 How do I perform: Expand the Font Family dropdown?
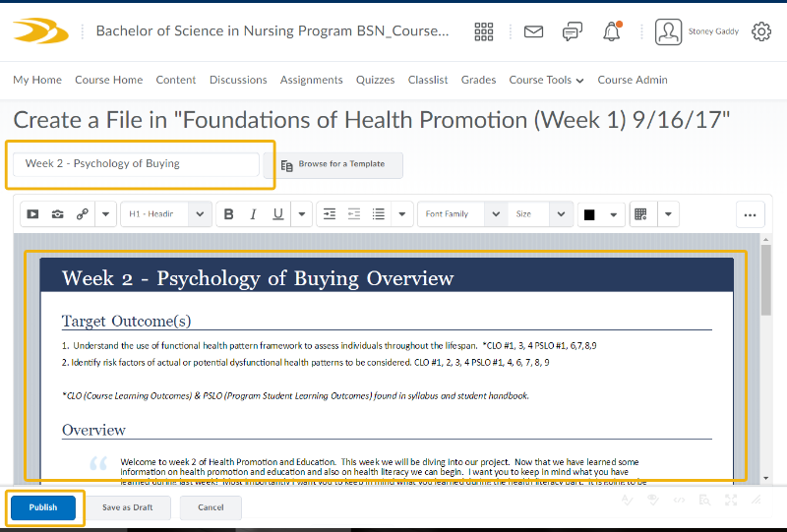(460, 214)
